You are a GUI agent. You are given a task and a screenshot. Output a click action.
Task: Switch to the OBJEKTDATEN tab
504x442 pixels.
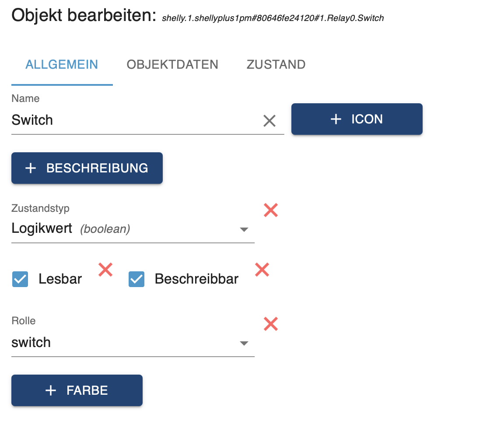172,65
